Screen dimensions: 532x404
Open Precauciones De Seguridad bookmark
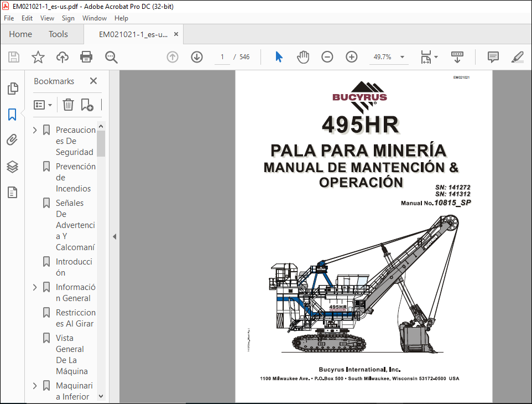point(75,141)
